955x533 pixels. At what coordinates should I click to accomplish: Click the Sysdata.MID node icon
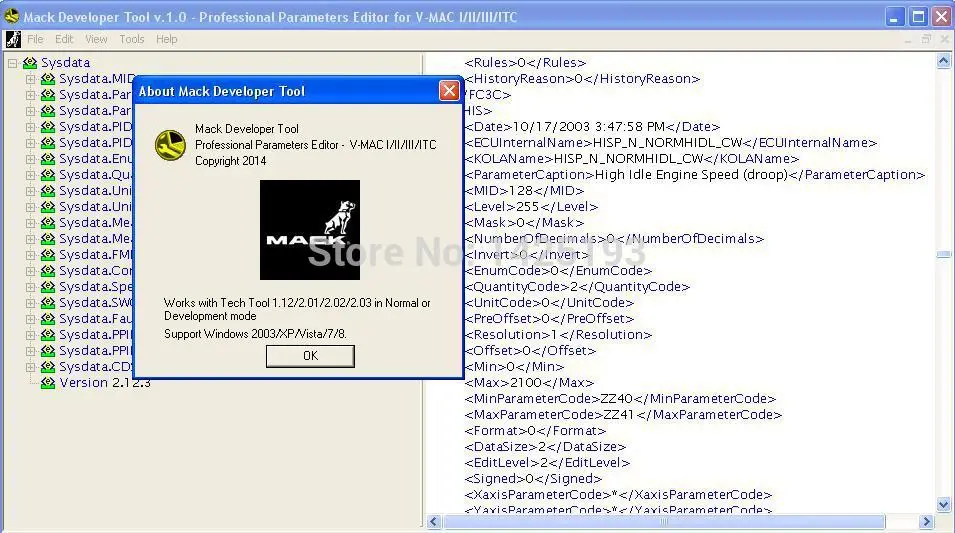[48, 79]
